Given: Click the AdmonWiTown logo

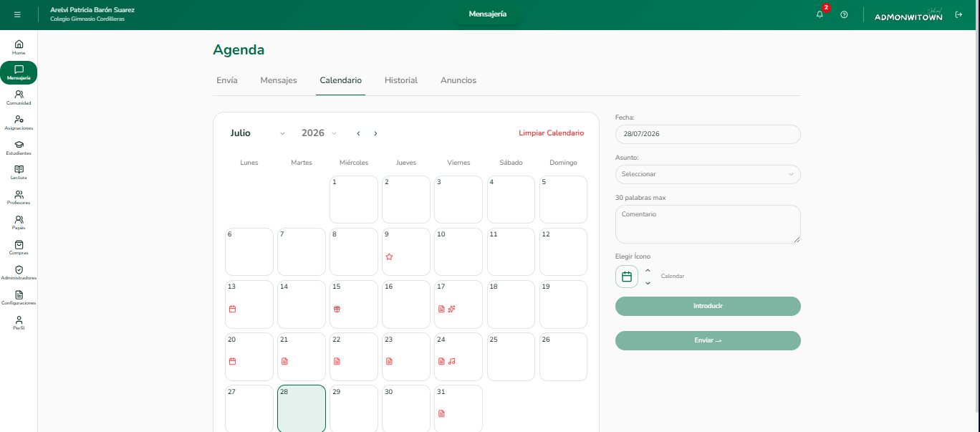Looking at the screenshot, I should 908,15.
